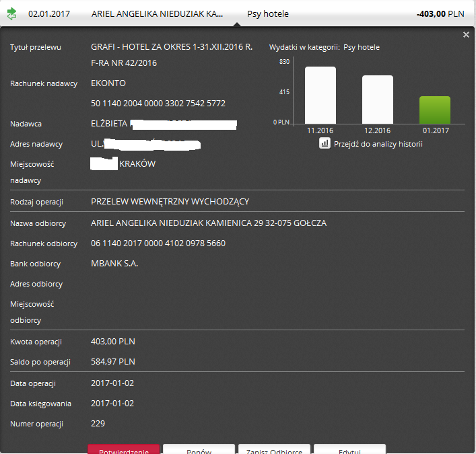Viewport: 476px width, 454px height.
Task: Click the green transfer arrows icon
Action: [11, 13]
